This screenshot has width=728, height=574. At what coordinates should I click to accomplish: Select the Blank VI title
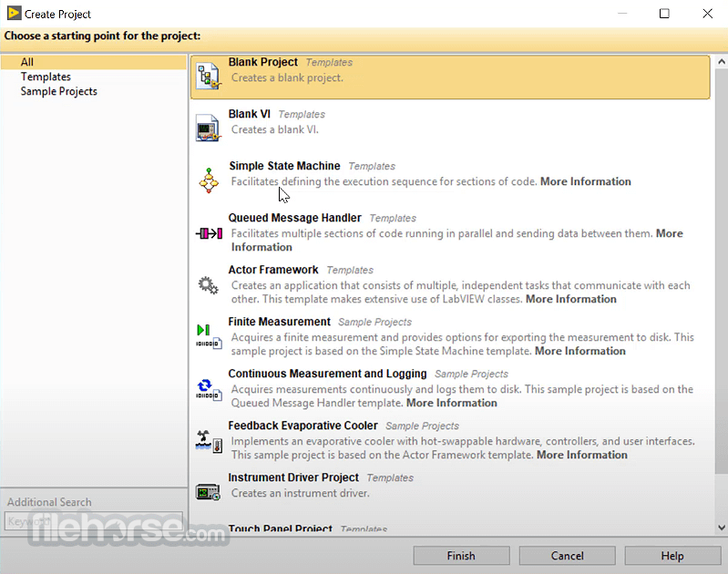tap(249, 114)
